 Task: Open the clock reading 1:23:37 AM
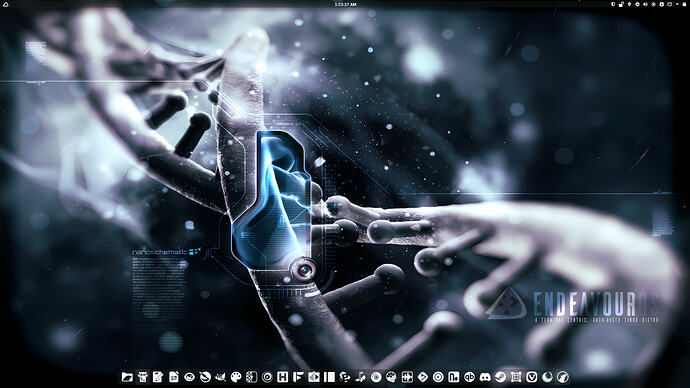(x=345, y=4)
